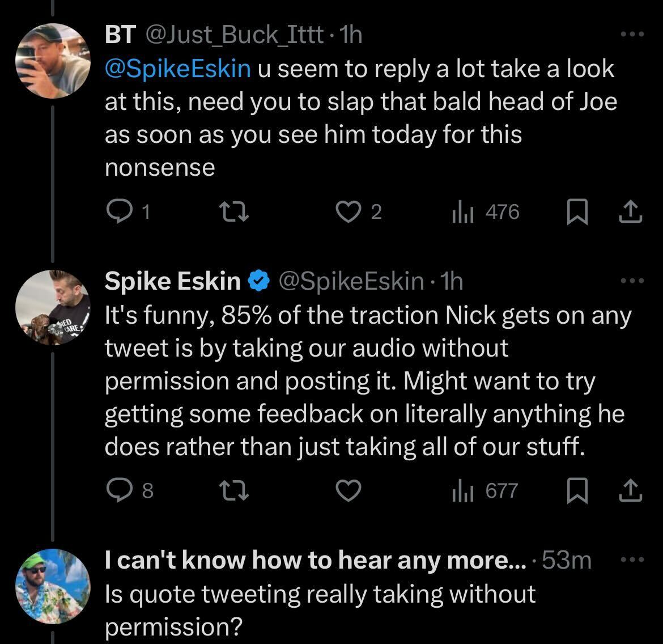
Task: Share BT's tweet
Action: (630, 213)
